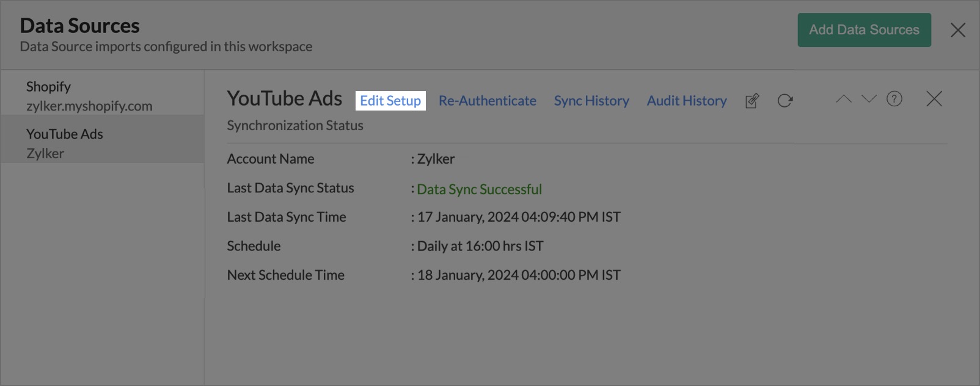
Task: Click the Account Name label
Action: (x=271, y=159)
